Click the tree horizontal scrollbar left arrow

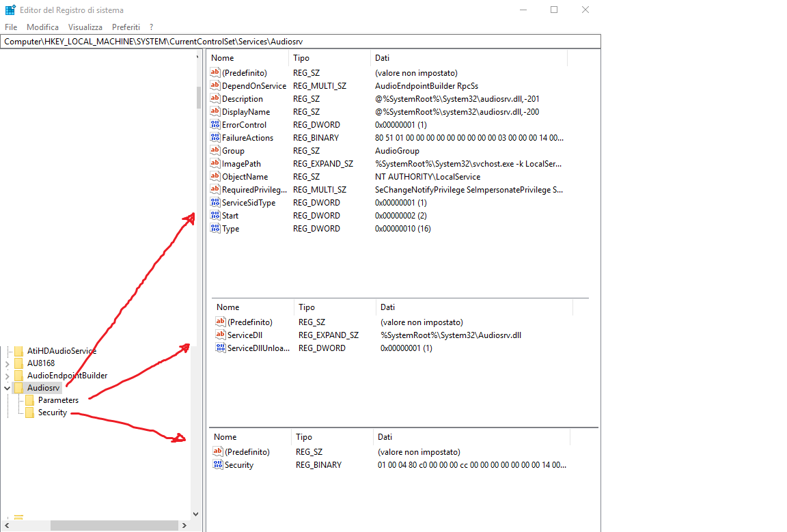tap(7, 525)
